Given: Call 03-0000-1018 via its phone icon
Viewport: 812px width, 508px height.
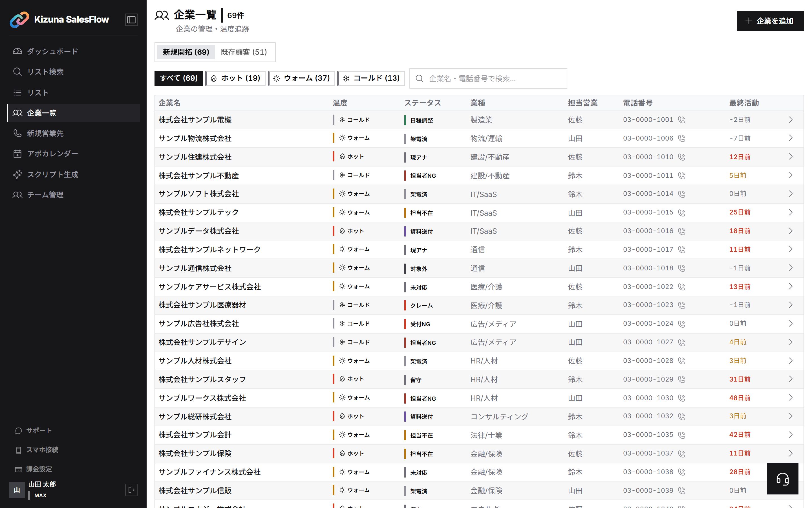Looking at the screenshot, I should tap(681, 268).
